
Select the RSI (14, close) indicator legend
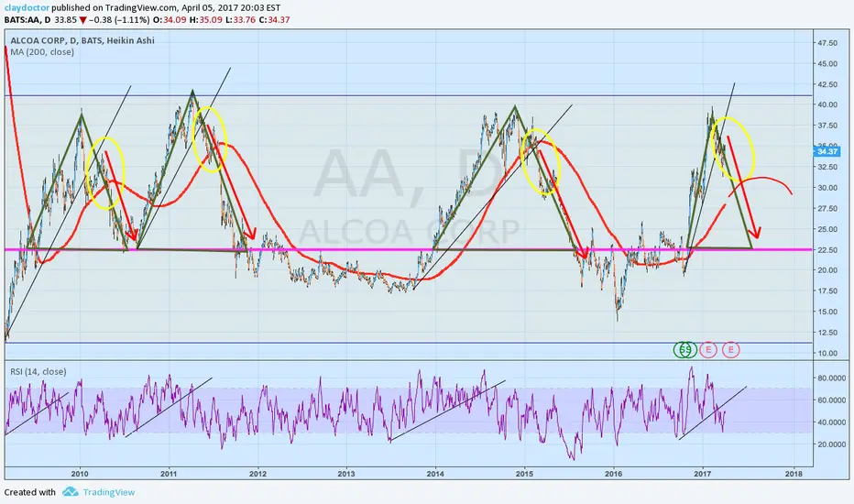tap(38, 372)
